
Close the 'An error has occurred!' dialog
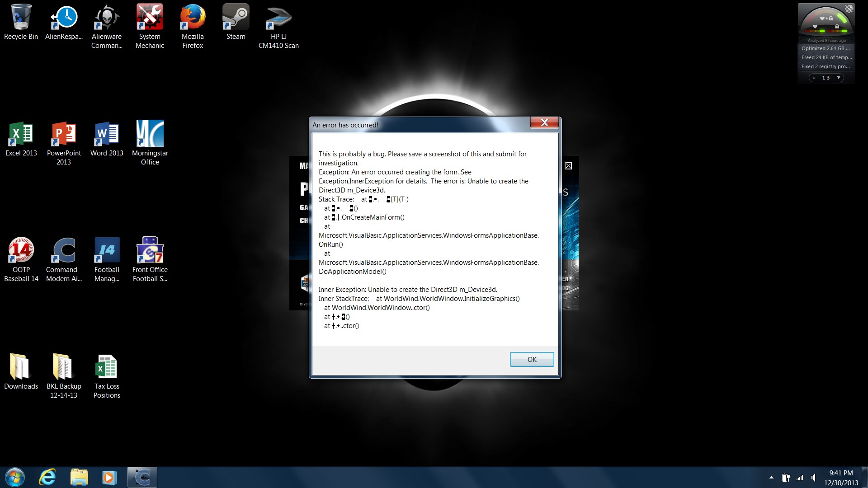pyautogui.click(x=544, y=123)
